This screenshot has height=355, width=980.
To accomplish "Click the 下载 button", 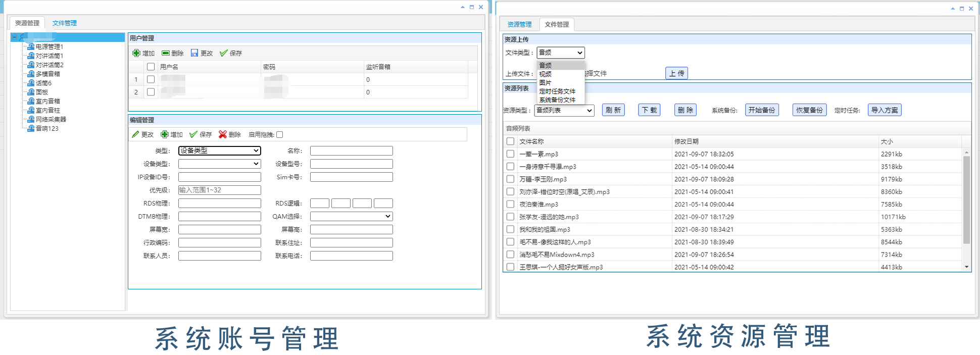I will coord(650,110).
